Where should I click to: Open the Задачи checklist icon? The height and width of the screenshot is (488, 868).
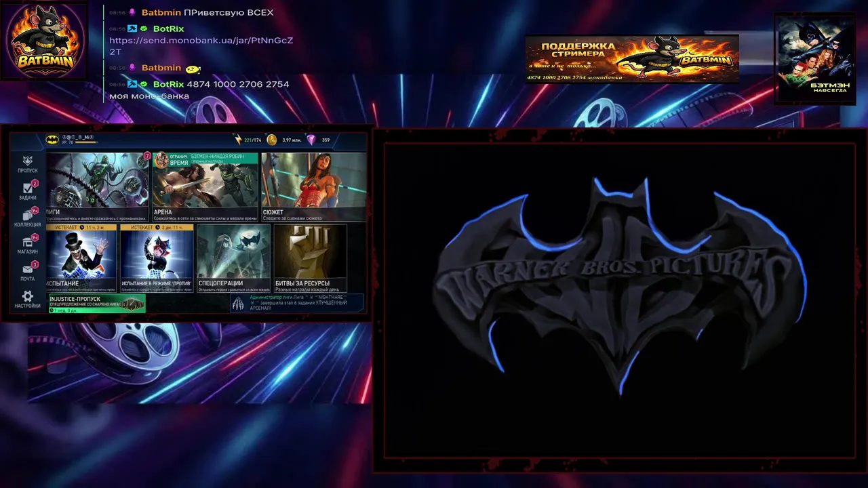(27, 190)
